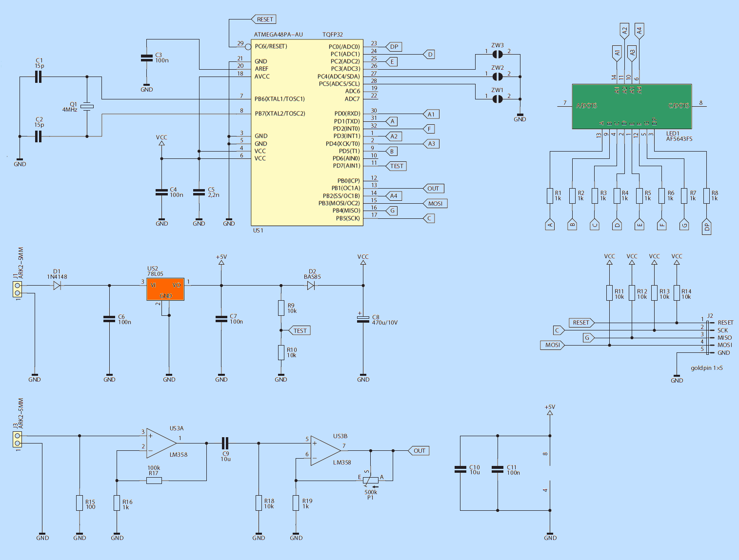Click the "PB6(XTAL1/TOSC1)" pin name text
This screenshot has width=739, height=560.
(280, 99)
